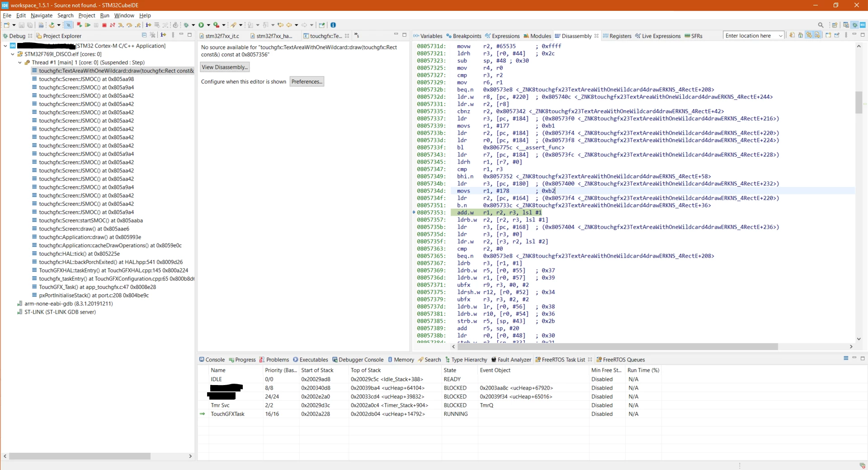The height and width of the screenshot is (470, 868).
Task: Click the Disconnect debugger icon
Action: [x=113, y=25]
